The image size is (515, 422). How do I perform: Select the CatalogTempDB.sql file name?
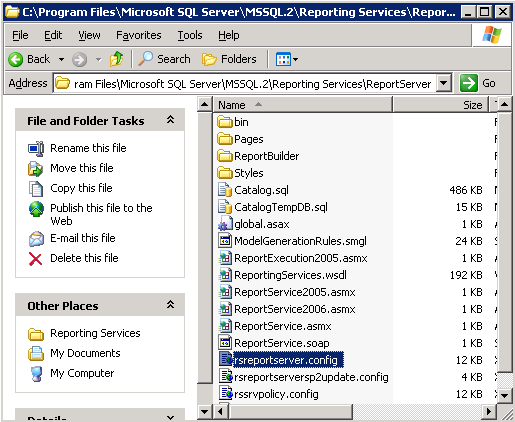click(x=281, y=207)
